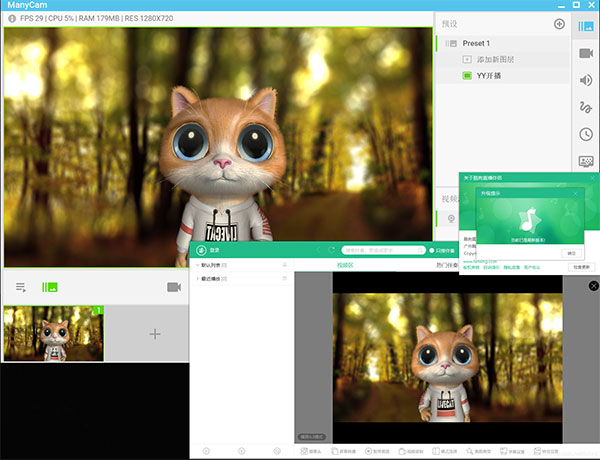
Task: Open the Draw squiggle tool in sidebar
Action: 585,108
